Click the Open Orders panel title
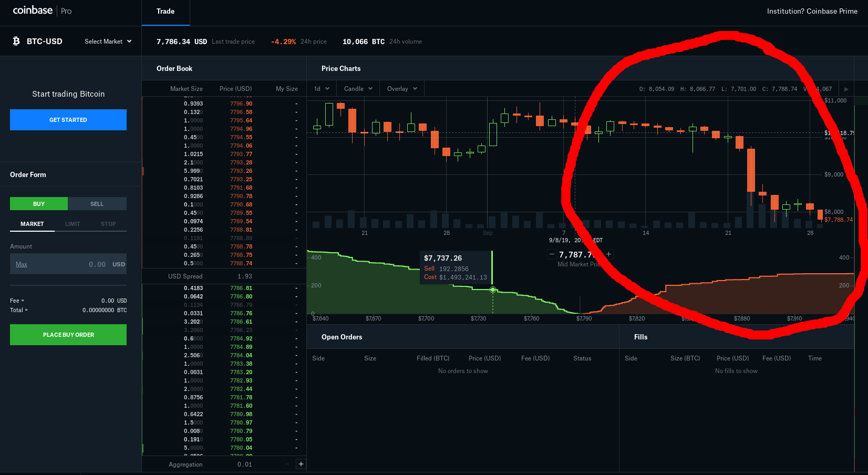Viewport: 868px width, 475px height. [x=342, y=337]
